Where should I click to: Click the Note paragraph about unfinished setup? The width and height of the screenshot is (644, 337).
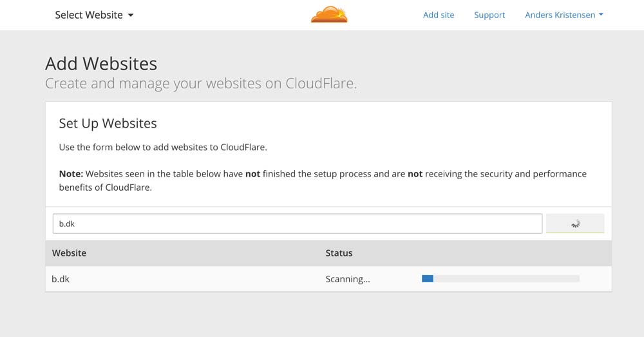pos(323,180)
